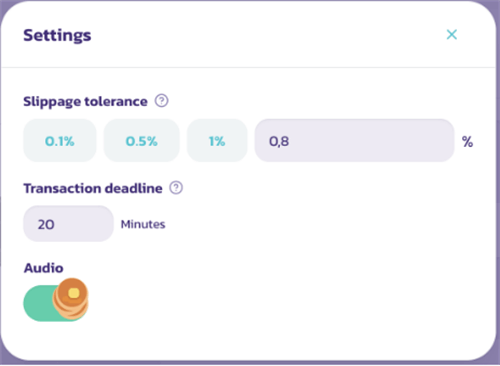
Task: Close the Settings dialog with the X
Action: [452, 34]
